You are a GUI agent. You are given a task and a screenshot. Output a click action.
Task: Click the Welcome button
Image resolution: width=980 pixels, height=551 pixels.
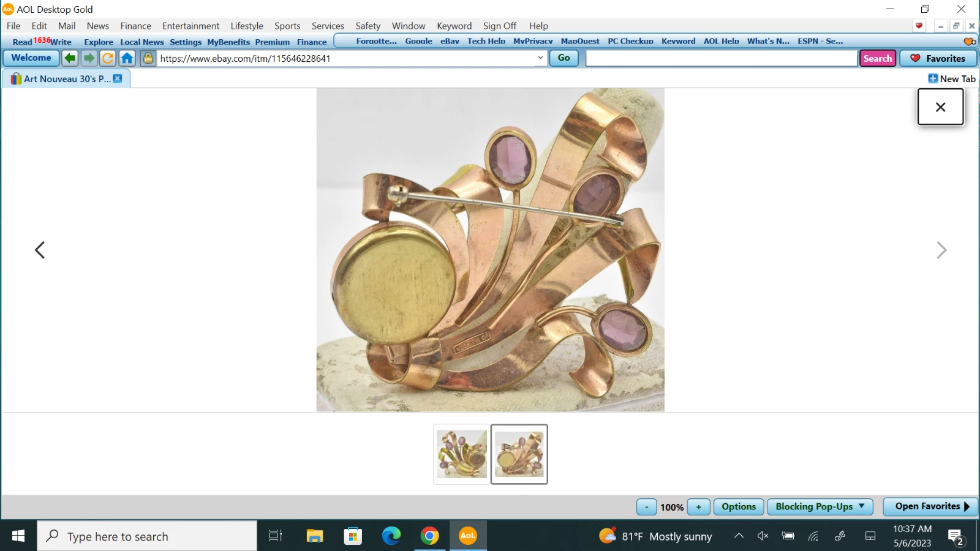(31, 58)
